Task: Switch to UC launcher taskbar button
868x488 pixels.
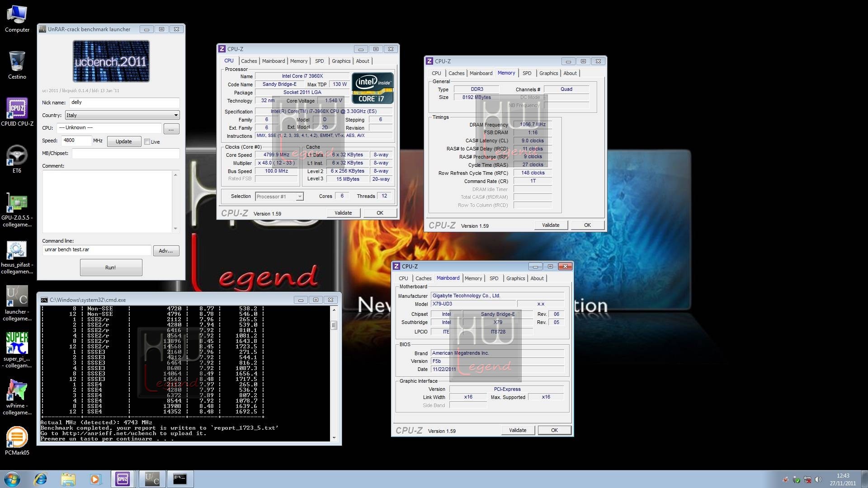Action: [x=152, y=479]
